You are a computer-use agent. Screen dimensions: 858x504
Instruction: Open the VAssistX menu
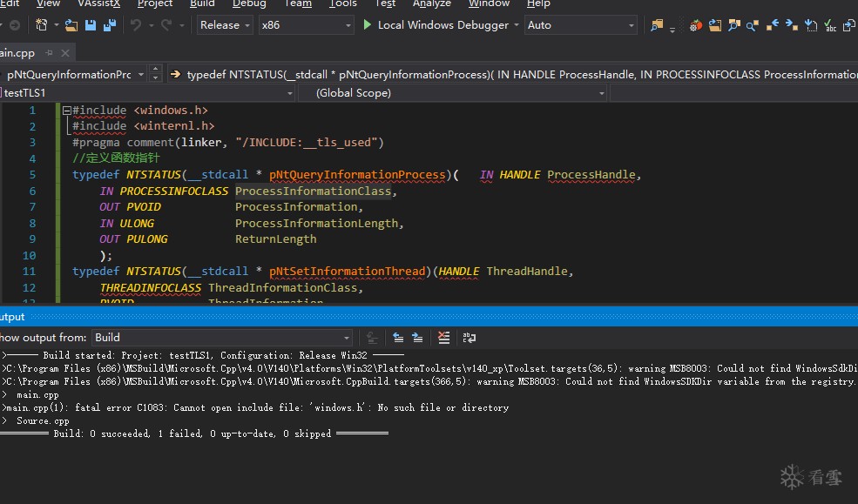click(x=99, y=3)
